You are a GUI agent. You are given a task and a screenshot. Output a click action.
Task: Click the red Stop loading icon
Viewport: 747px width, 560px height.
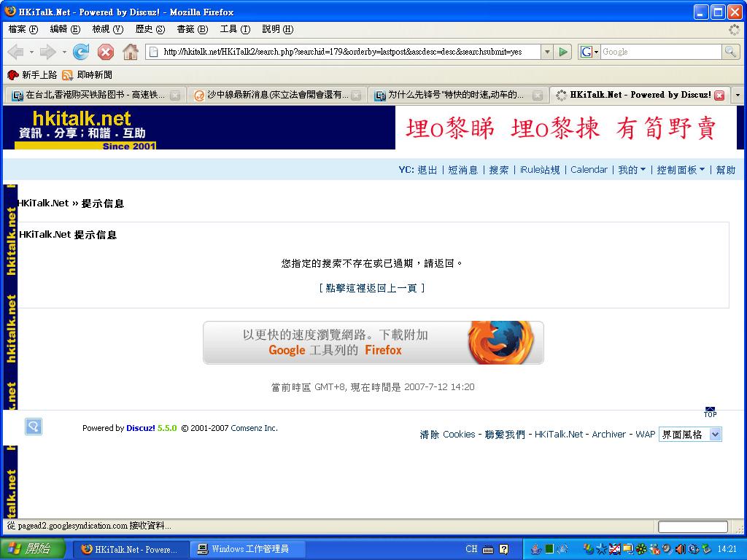click(x=106, y=52)
